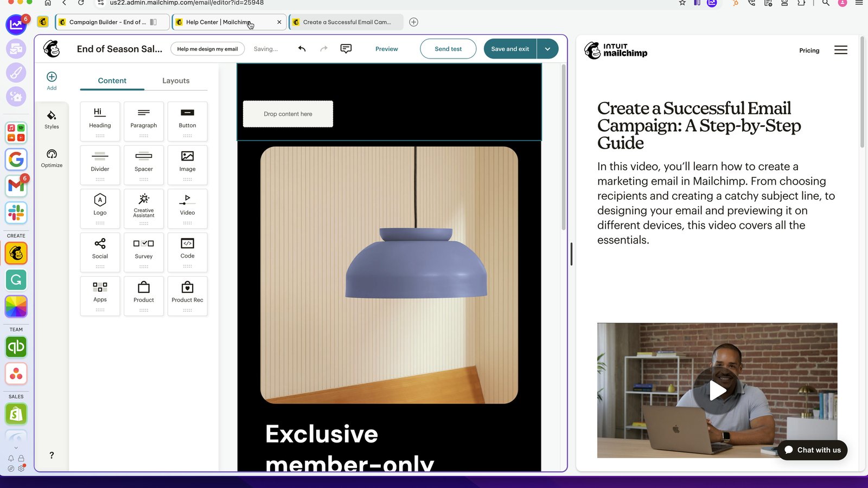The image size is (868, 488).
Task: Add a Heading content block
Action: tap(100, 121)
